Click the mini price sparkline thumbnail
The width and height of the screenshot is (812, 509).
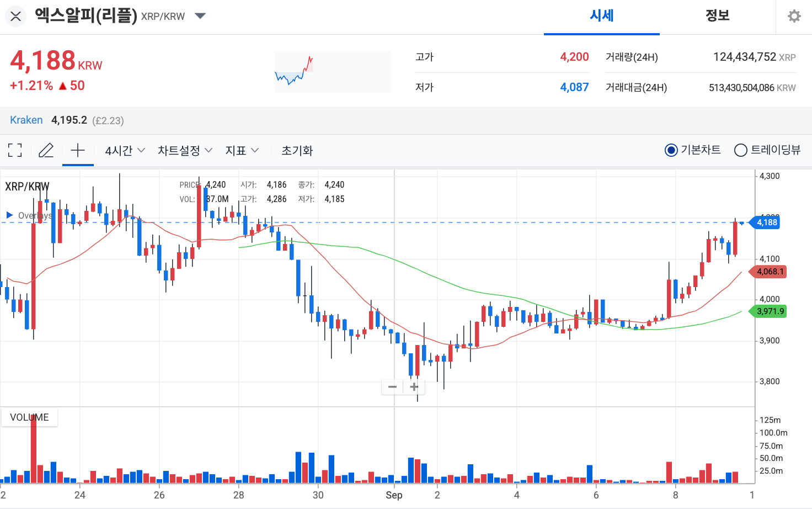[x=332, y=72]
